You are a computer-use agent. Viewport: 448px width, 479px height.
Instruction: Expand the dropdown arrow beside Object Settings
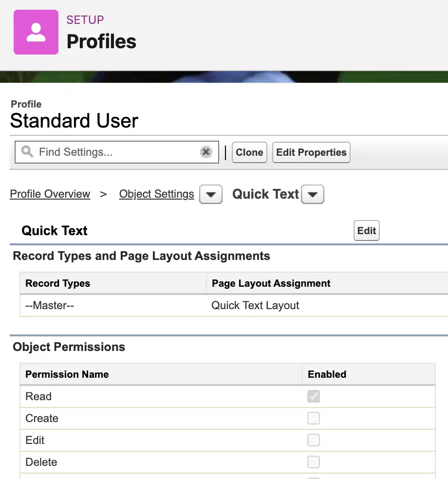point(211,195)
